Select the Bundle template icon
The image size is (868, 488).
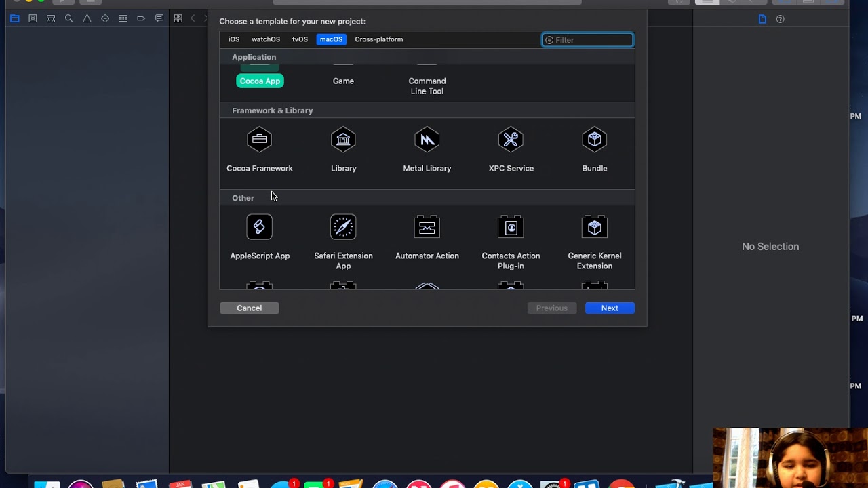pos(595,140)
